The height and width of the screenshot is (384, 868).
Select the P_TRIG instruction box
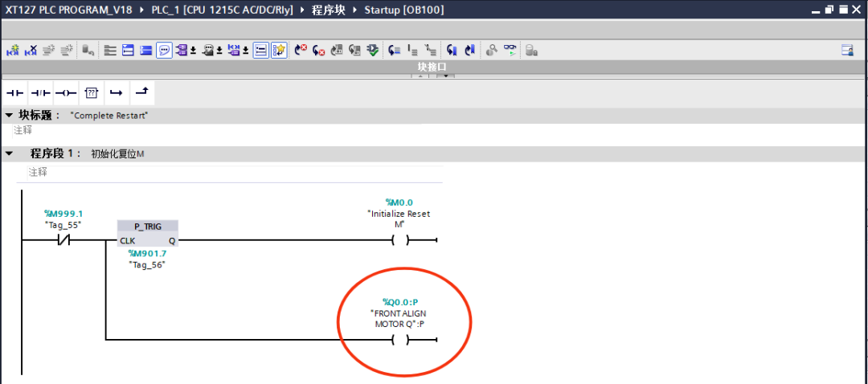(x=147, y=234)
